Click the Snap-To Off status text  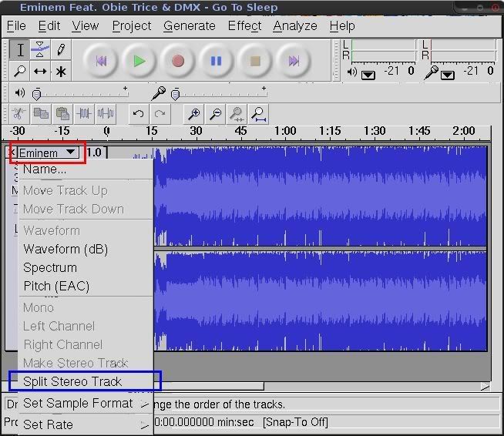[295, 422]
